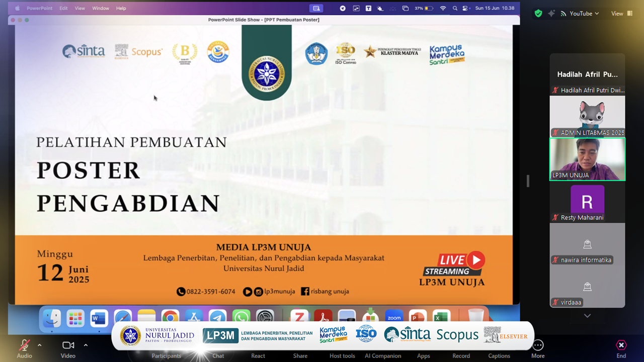
Task: Open Microsoft Word from the Dock
Action: pos(99,318)
